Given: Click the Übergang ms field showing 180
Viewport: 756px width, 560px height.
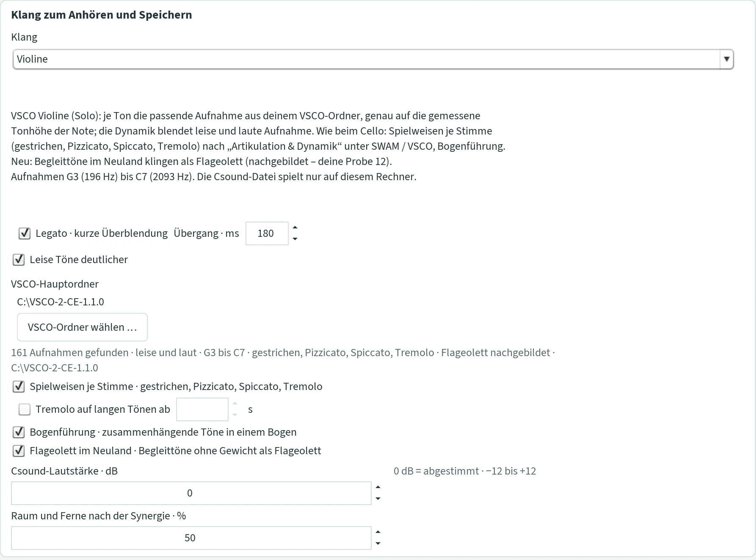Looking at the screenshot, I should 267,233.
